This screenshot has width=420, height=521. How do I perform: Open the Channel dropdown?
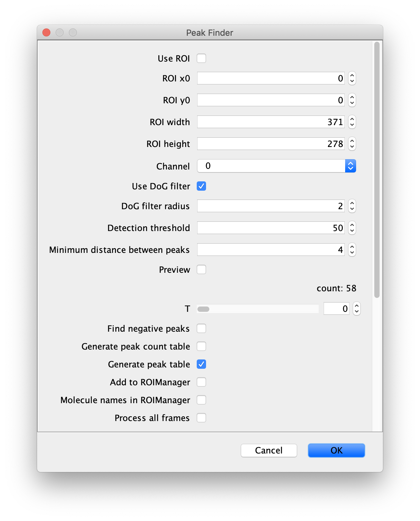(277, 166)
